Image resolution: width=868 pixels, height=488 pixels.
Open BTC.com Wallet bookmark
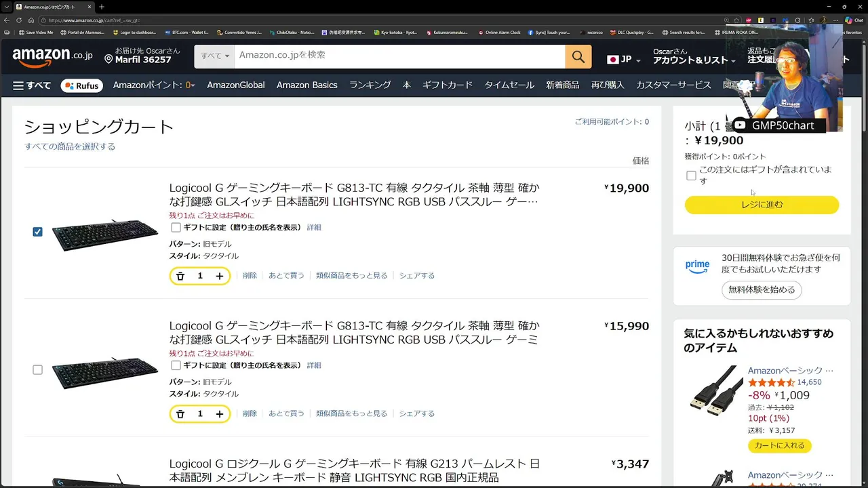tap(186, 32)
